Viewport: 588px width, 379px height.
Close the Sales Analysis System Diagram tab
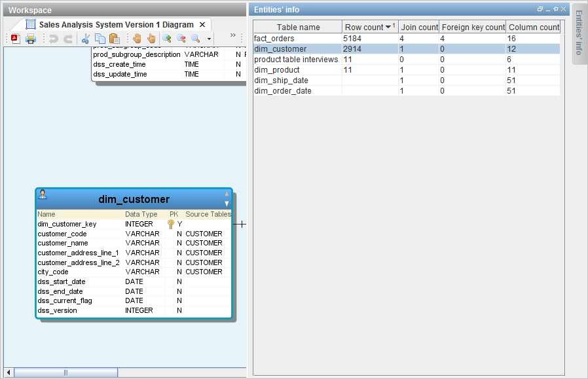click(x=203, y=24)
